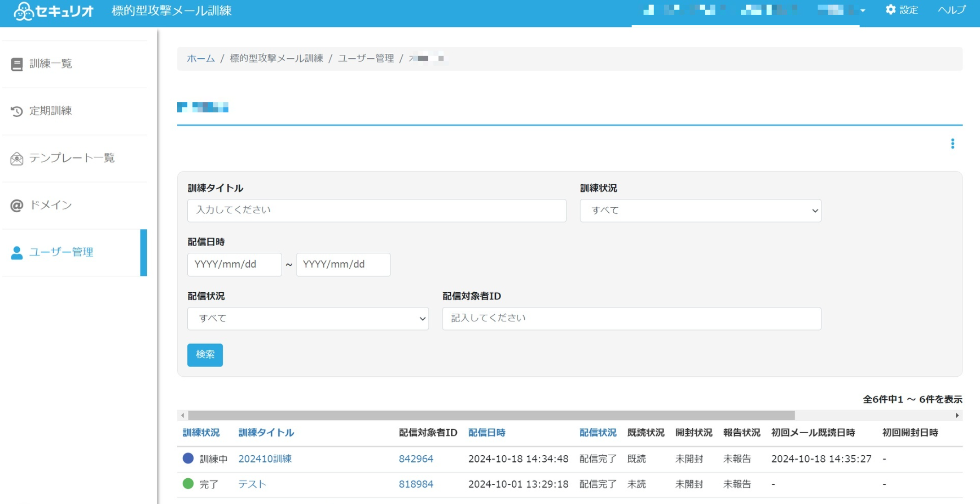The height and width of the screenshot is (504, 980).
Task: Focus the 訓練タイトル text field
Action: 376,210
